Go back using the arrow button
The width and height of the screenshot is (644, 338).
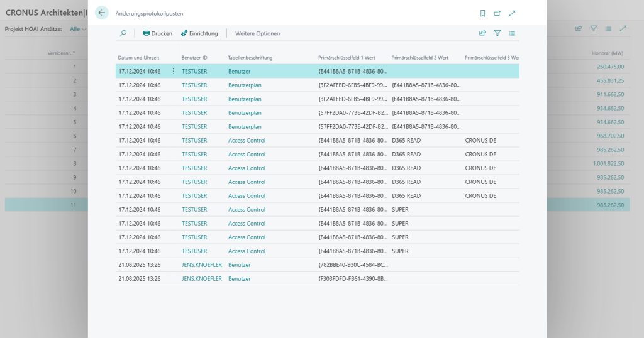pyautogui.click(x=101, y=13)
